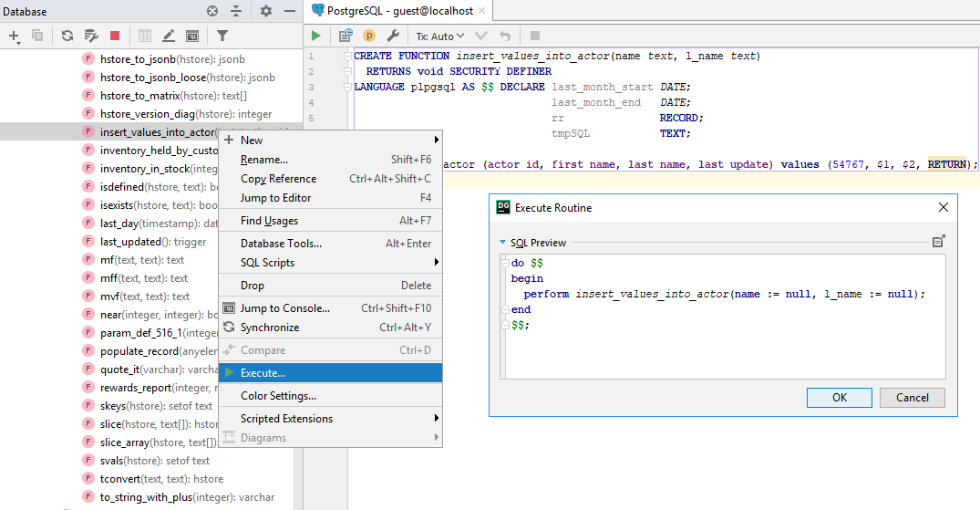Expand the New submenu arrow

tap(436, 140)
